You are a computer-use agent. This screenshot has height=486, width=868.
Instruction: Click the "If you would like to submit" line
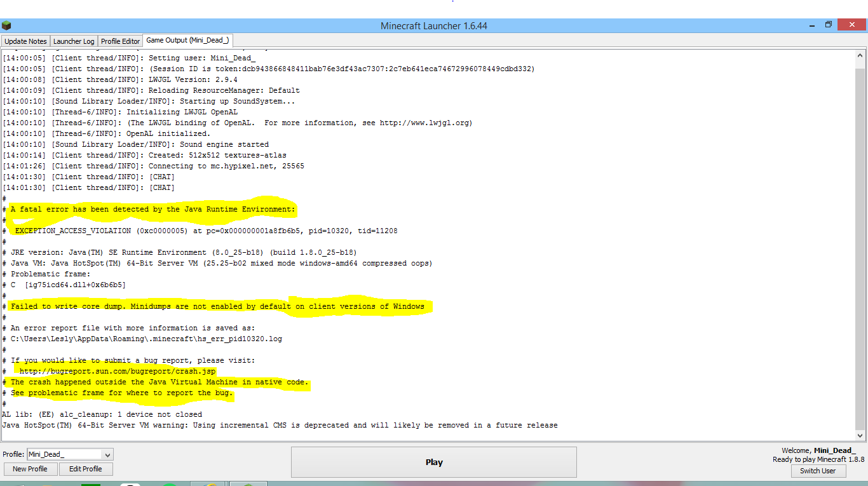click(129, 360)
